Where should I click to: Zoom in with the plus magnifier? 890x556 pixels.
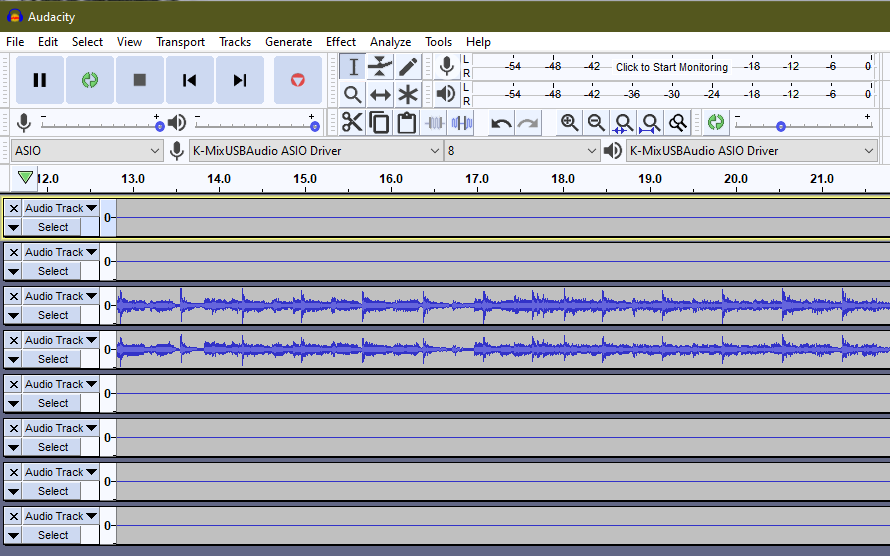pos(569,123)
